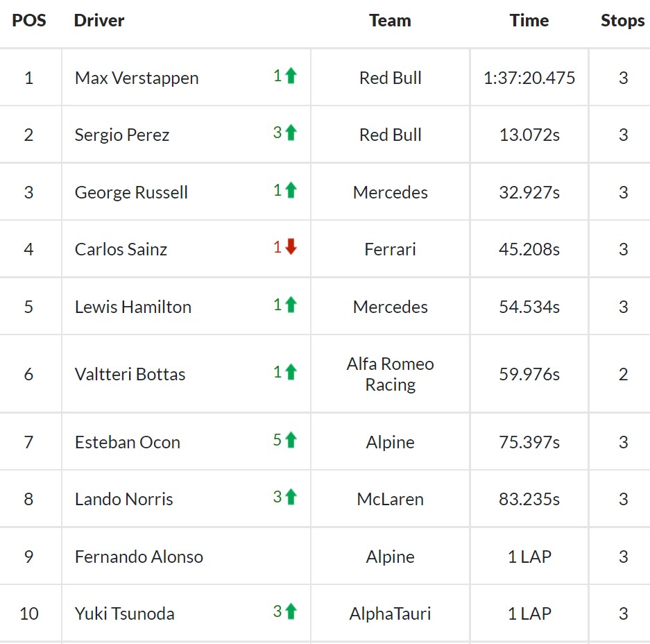Click the McLaren team cell
Image resolution: width=650 pixels, height=644 pixels.
[x=390, y=499]
